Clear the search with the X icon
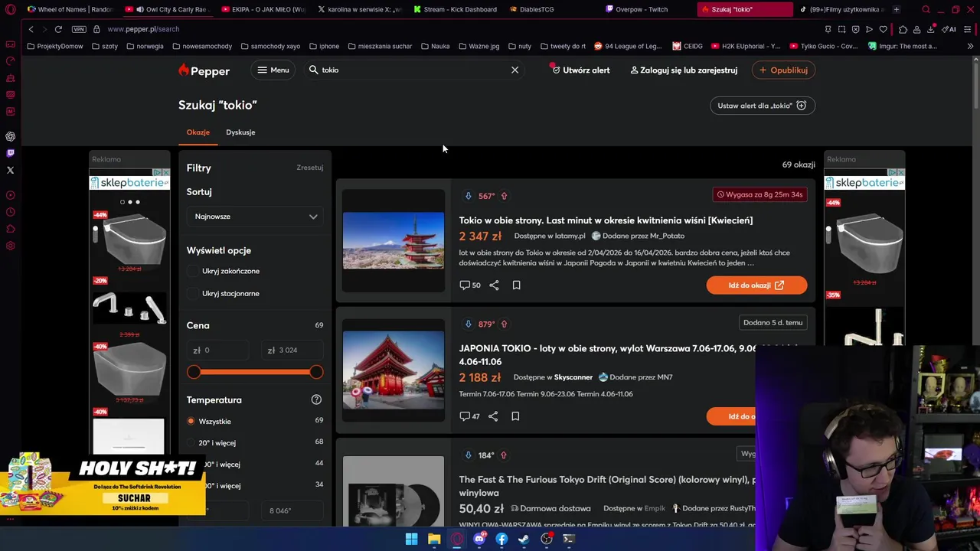Image resolution: width=980 pixels, height=551 pixels. (514, 70)
